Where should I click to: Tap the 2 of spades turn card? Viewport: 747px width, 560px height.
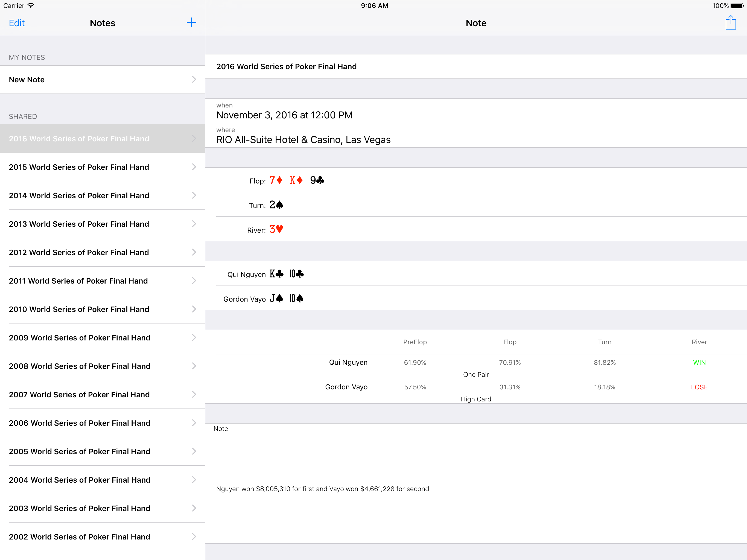(x=276, y=205)
